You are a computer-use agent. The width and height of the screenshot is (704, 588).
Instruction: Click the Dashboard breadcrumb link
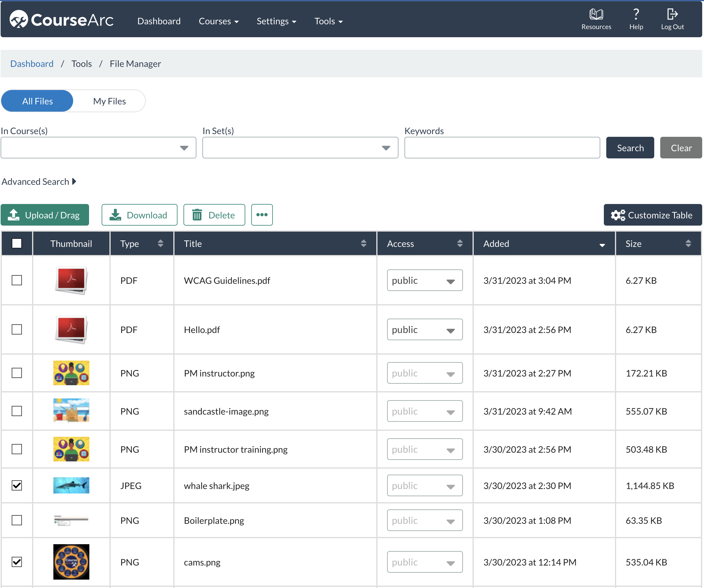(x=32, y=64)
